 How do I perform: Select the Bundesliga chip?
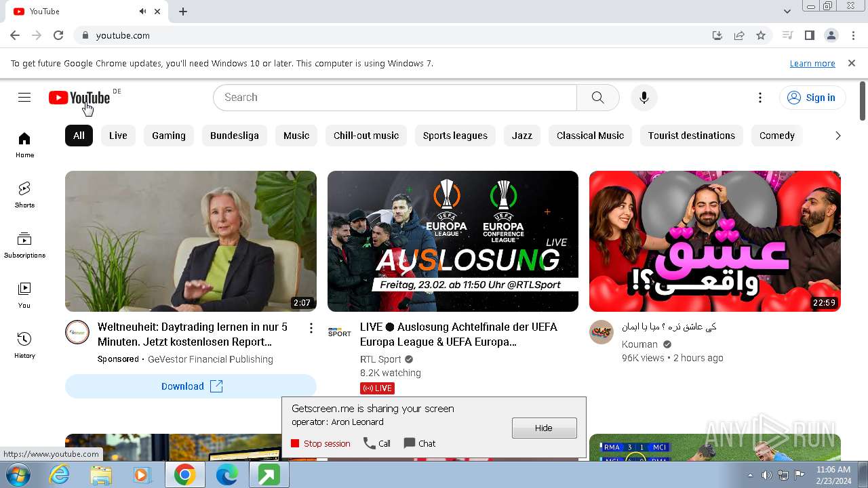point(235,136)
